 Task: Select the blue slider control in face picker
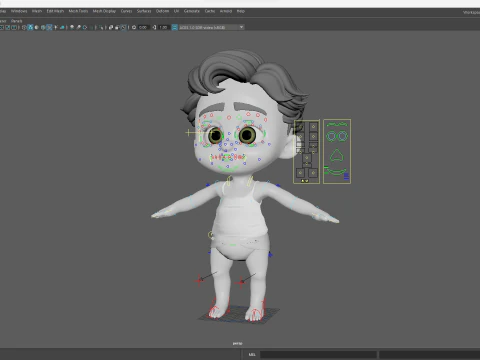point(346,176)
